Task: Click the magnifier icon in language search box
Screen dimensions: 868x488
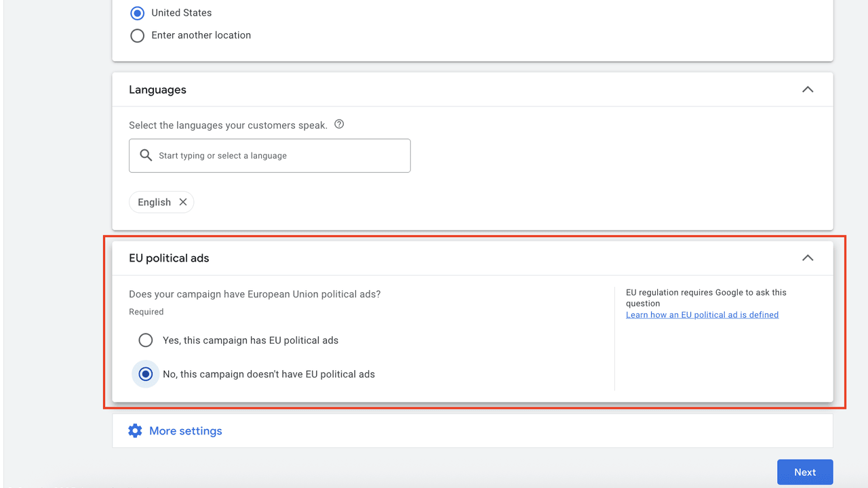Action: tap(145, 155)
